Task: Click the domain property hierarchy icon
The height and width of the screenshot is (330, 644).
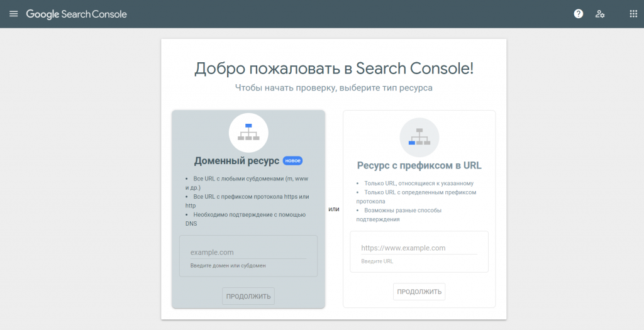Action: click(x=248, y=133)
